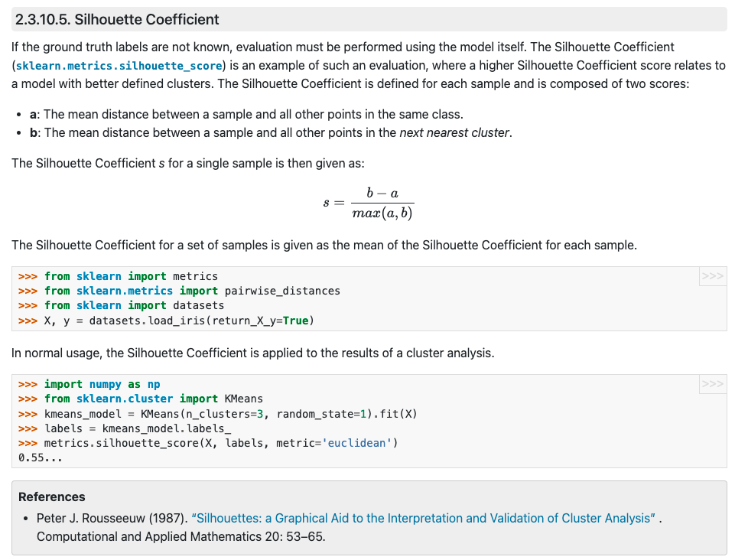Click the kmeans_model = KMeans(...) code line
The width and height of the screenshot is (735, 560).
217,414
